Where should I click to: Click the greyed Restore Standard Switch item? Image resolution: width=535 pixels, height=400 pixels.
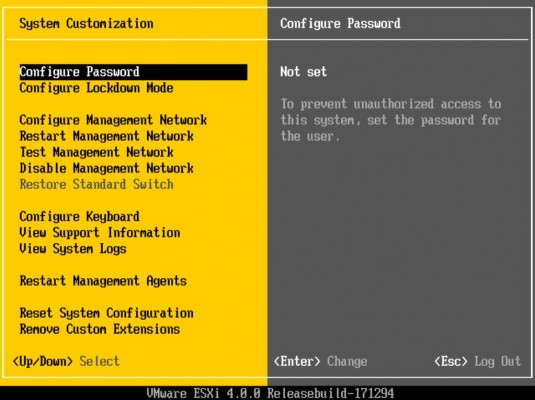[x=96, y=184]
